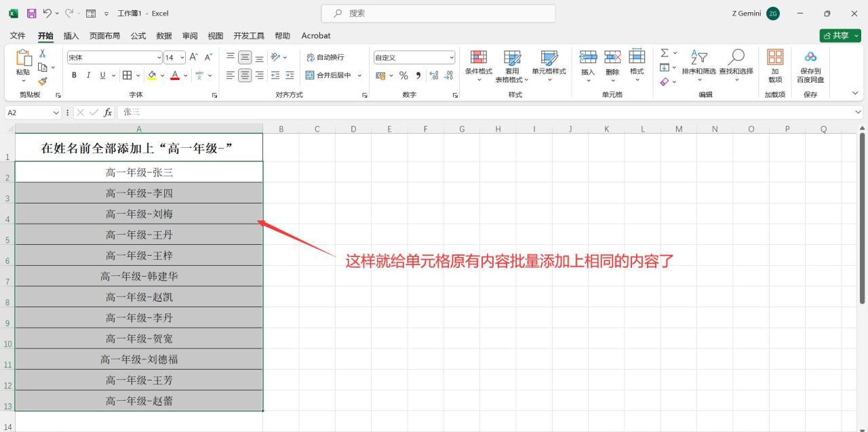868x432 pixels.
Task: Apply comma style number format
Action: click(x=418, y=75)
